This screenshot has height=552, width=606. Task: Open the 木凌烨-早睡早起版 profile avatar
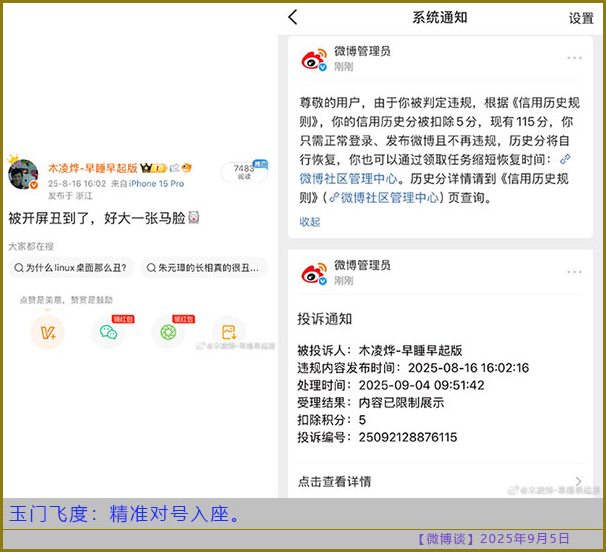tap(23, 174)
